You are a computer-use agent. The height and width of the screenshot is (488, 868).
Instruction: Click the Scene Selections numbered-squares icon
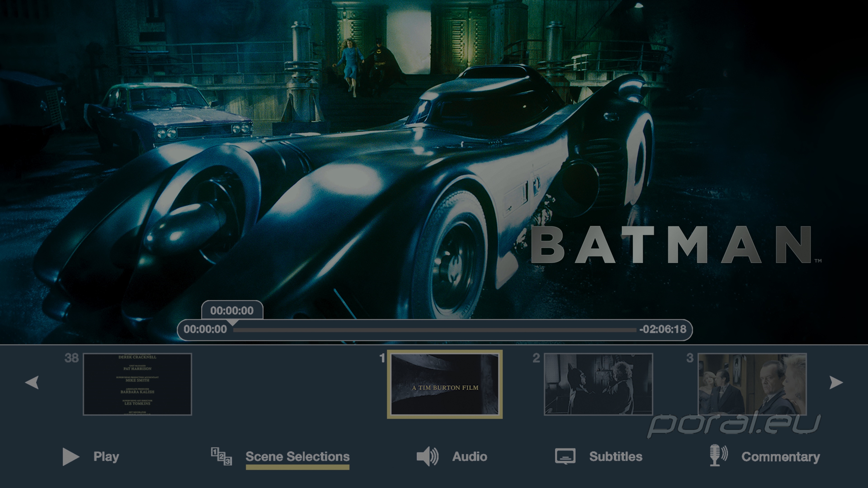221,456
